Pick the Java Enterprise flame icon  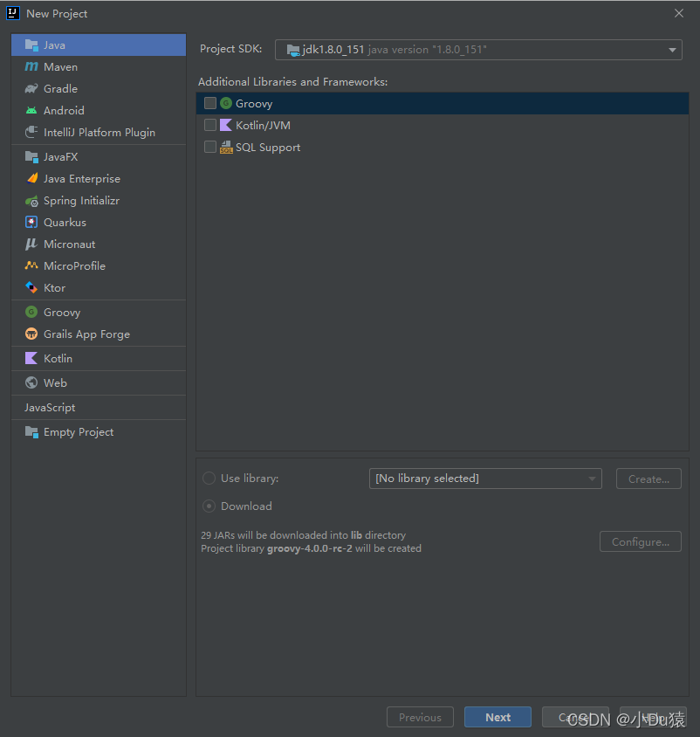point(31,179)
